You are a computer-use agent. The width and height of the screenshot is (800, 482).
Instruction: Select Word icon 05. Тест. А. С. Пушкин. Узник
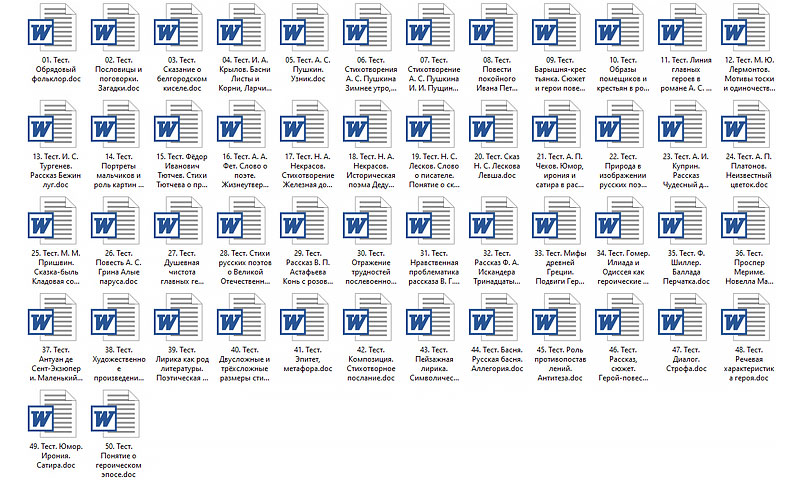point(304,28)
